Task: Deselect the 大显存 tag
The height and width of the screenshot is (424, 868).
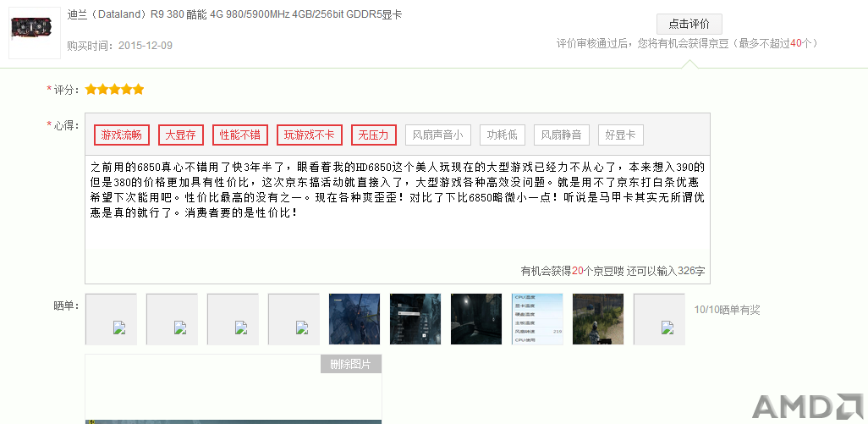Action: pos(181,135)
